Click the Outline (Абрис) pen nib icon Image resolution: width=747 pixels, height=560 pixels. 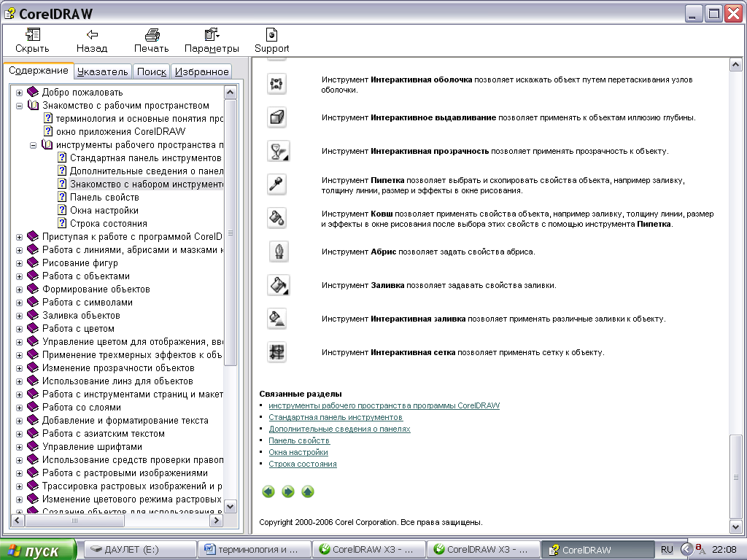[x=279, y=252]
